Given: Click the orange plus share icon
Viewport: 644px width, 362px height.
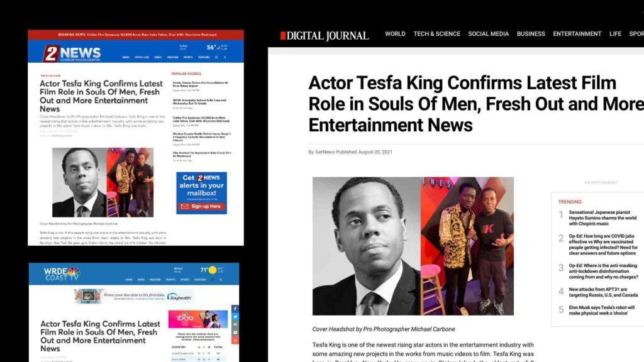Looking at the screenshot, I should click(235, 340).
